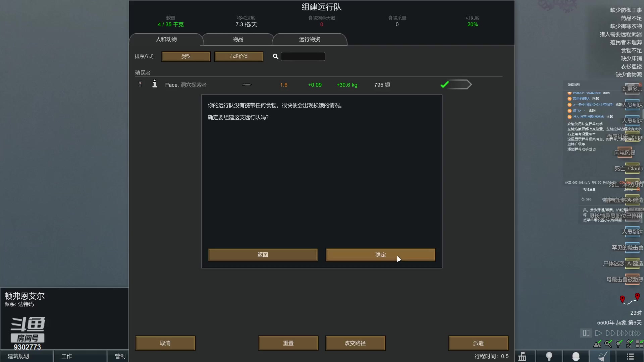Click the 7.3 格/天 movement speed stat

pos(246,24)
